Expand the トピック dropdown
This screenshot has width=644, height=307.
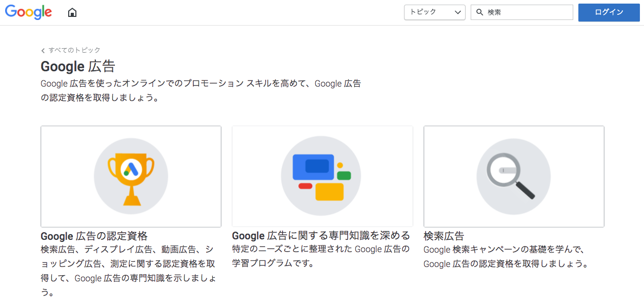tap(435, 12)
